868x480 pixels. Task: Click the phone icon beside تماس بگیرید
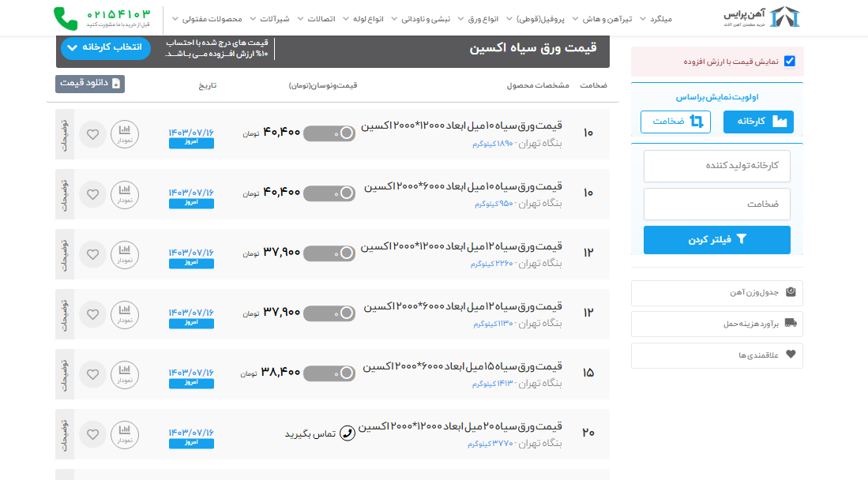(347, 433)
